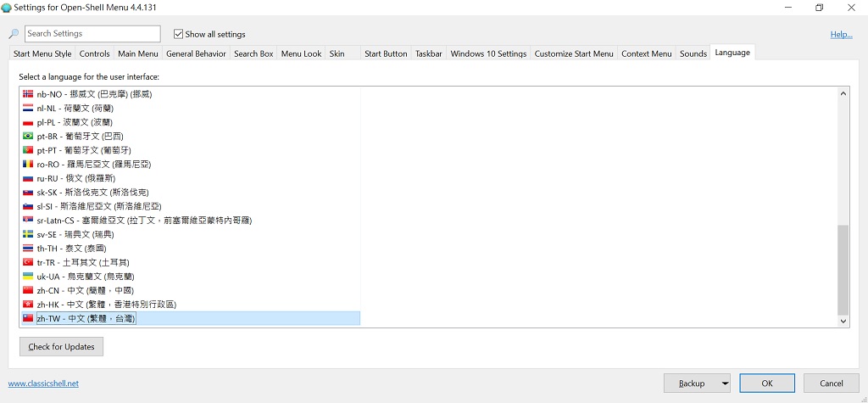Click the magnifier search icon

(14, 34)
